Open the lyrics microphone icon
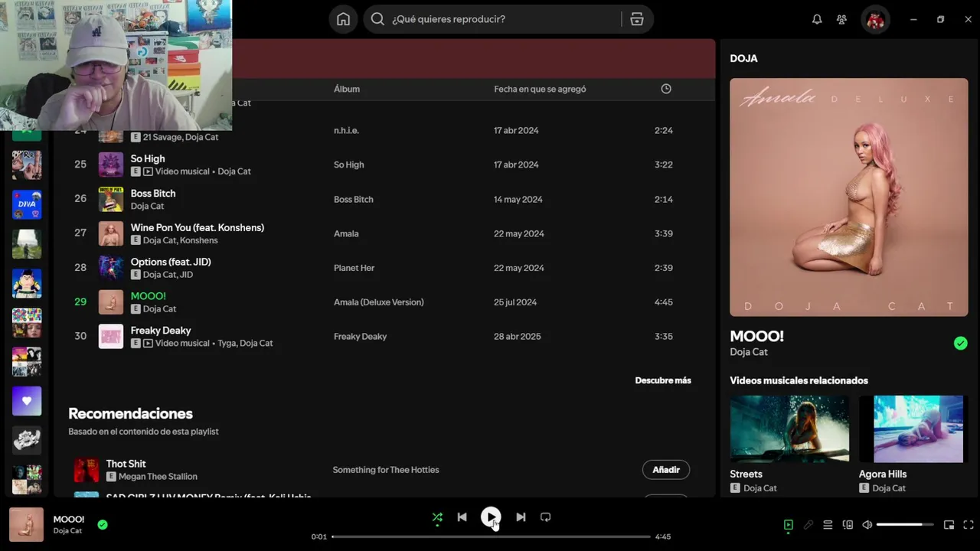 point(808,525)
